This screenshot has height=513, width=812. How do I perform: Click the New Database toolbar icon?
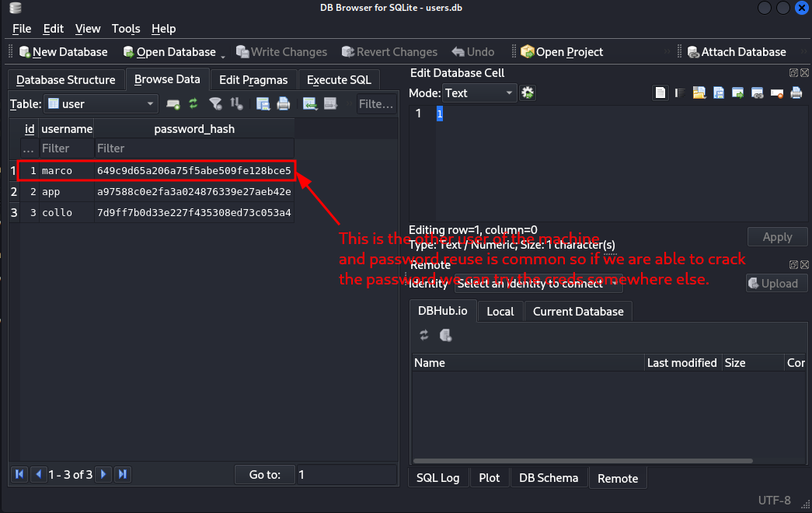coord(62,52)
